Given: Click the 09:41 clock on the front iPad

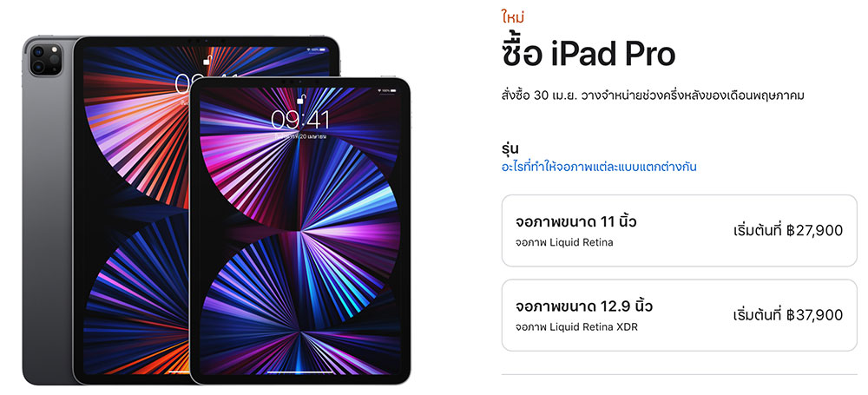Looking at the screenshot, I should pyautogui.click(x=299, y=120).
